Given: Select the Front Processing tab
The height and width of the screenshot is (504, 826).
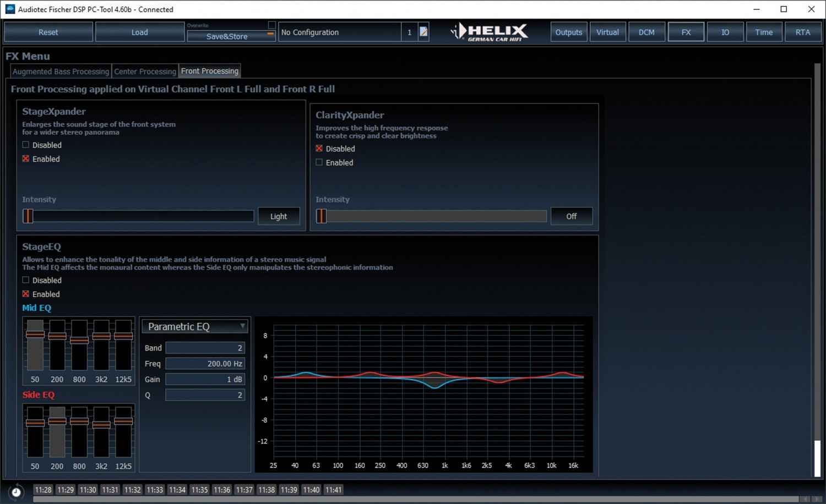Looking at the screenshot, I should tap(210, 71).
